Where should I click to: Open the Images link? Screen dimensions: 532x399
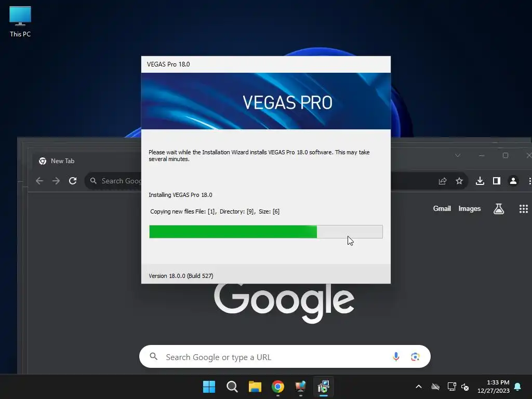pos(469,209)
